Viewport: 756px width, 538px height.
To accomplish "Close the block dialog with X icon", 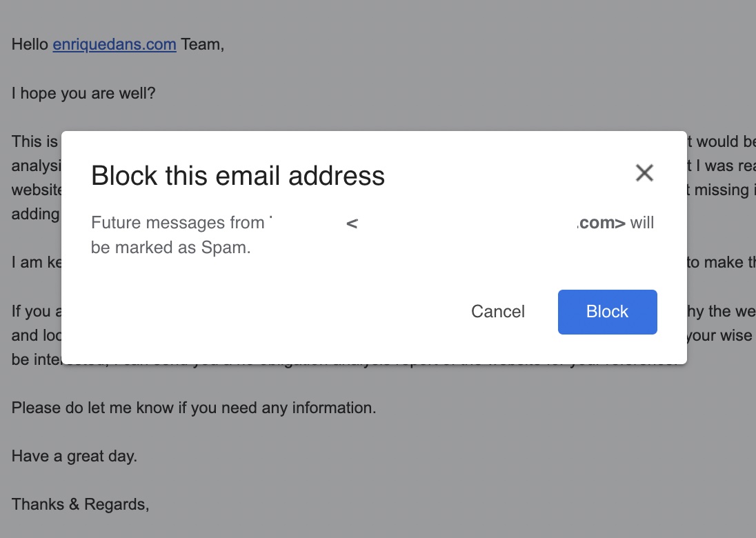I will 644,172.
